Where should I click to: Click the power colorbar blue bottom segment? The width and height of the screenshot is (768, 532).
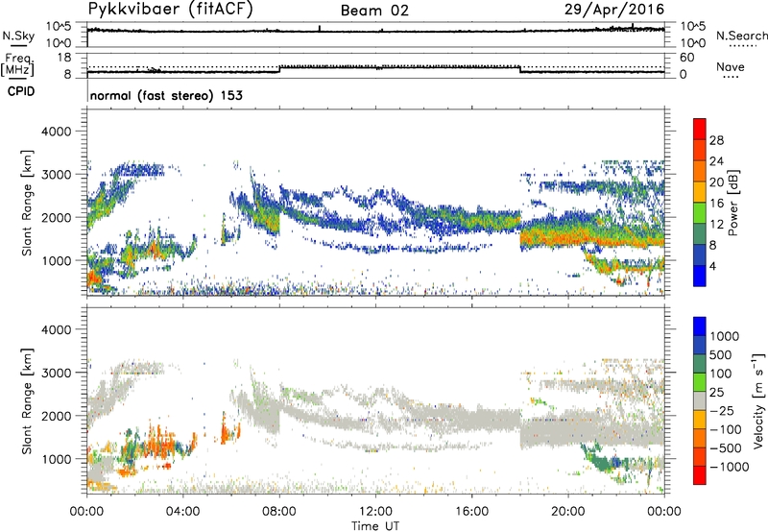click(700, 276)
